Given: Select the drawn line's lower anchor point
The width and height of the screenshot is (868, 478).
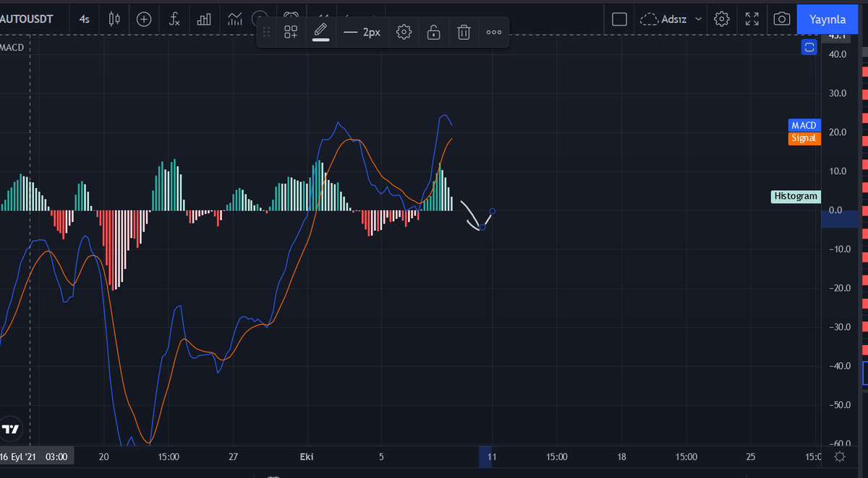Looking at the screenshot, I should [x=482, y=228].
